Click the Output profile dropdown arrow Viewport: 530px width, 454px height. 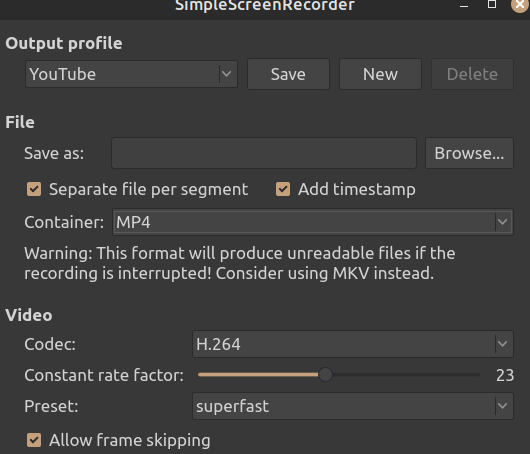click(x=226, y=74)
